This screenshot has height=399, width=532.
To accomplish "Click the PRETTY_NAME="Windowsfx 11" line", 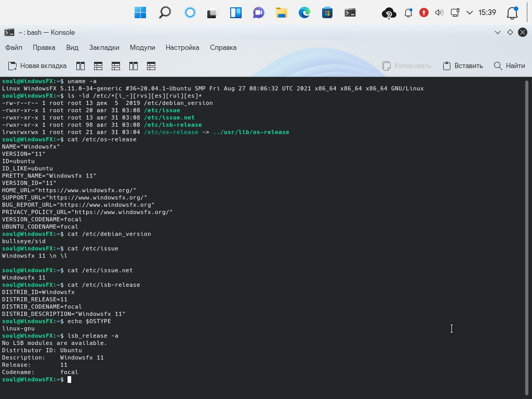I will pyautogui.click(x=49, y=176).
